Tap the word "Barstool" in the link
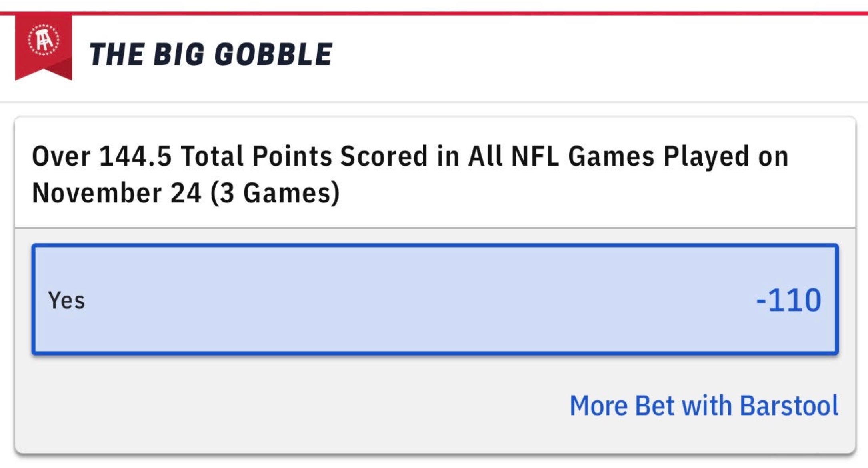 pos(789,406)
